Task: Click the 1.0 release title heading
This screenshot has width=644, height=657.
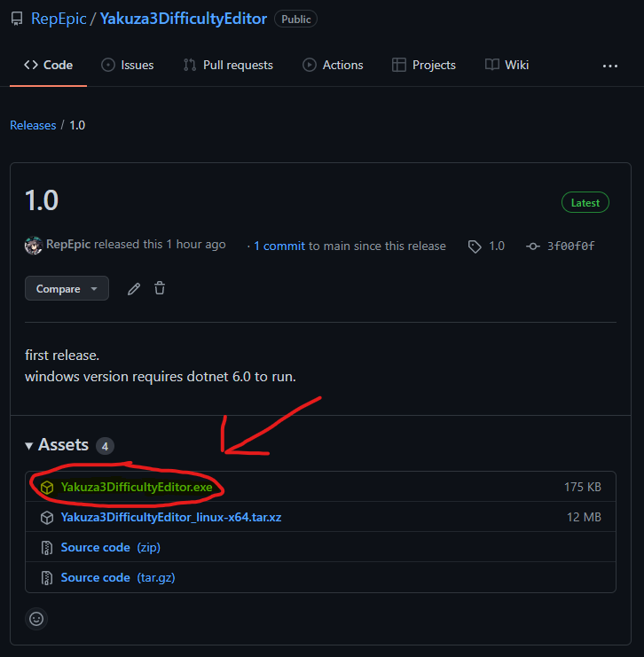Action: point(42,200)
